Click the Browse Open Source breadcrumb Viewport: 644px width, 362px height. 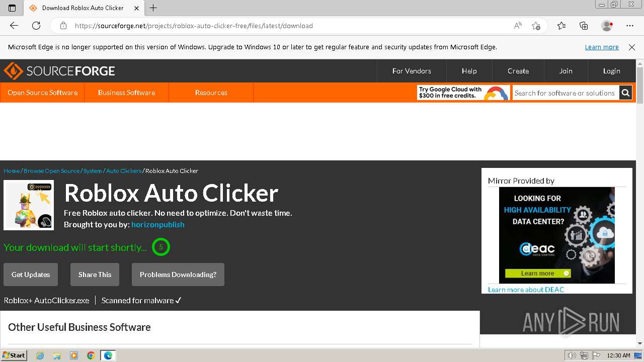[52, 171]
